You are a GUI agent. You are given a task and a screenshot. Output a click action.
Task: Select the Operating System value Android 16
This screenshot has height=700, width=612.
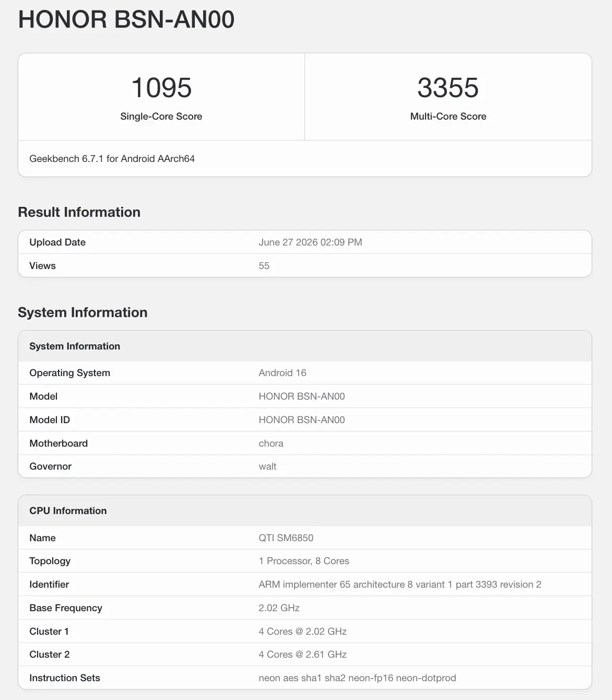[x=283, y=373]
